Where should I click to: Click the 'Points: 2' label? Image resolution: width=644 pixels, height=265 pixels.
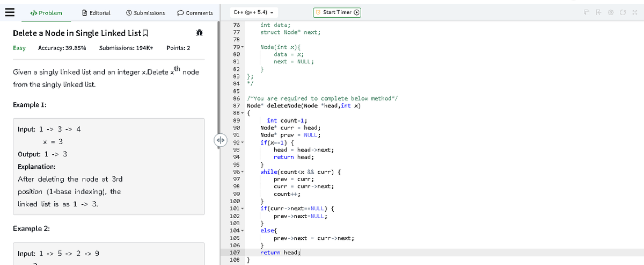(x=179, y=48)
